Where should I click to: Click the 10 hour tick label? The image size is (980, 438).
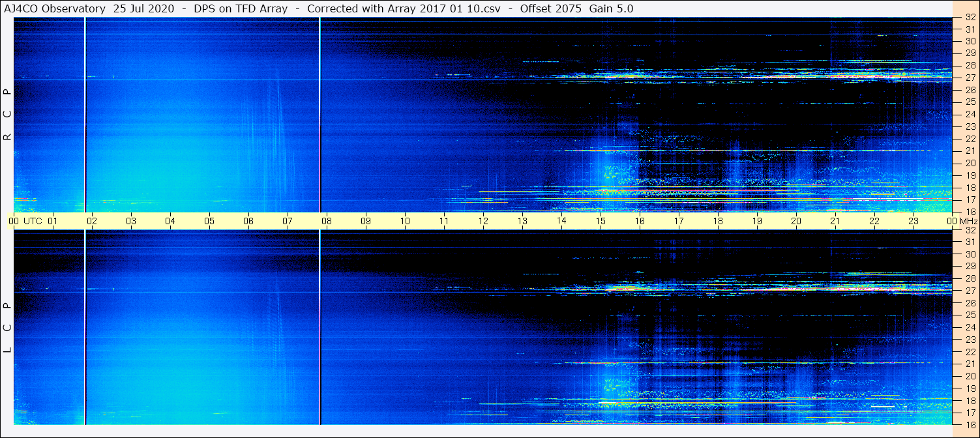(405, 221)
